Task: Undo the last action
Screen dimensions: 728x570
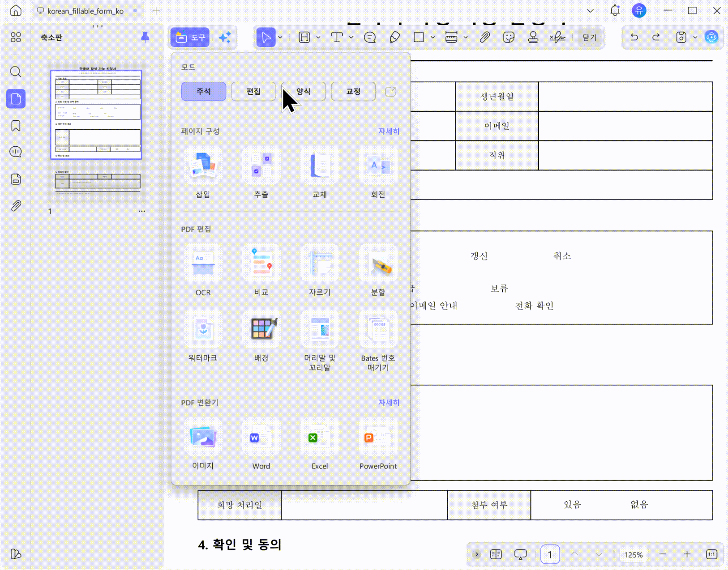Action: coord(634,37)
